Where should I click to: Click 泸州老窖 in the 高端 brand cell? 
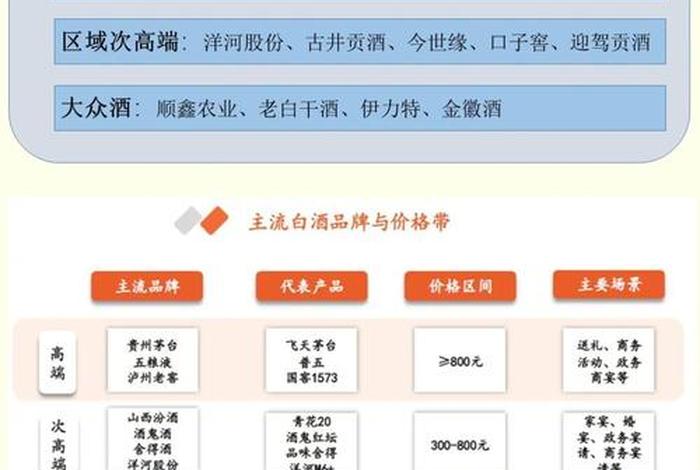point(153,378)
